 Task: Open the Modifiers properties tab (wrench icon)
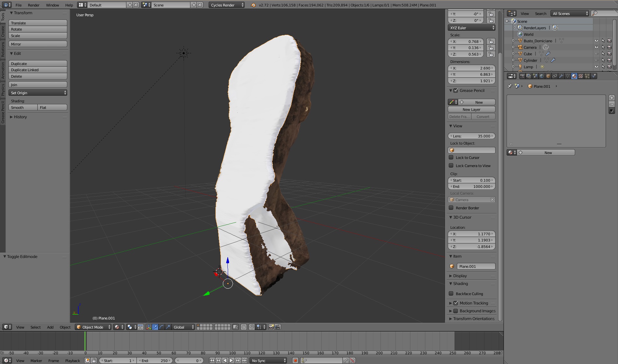561,76
